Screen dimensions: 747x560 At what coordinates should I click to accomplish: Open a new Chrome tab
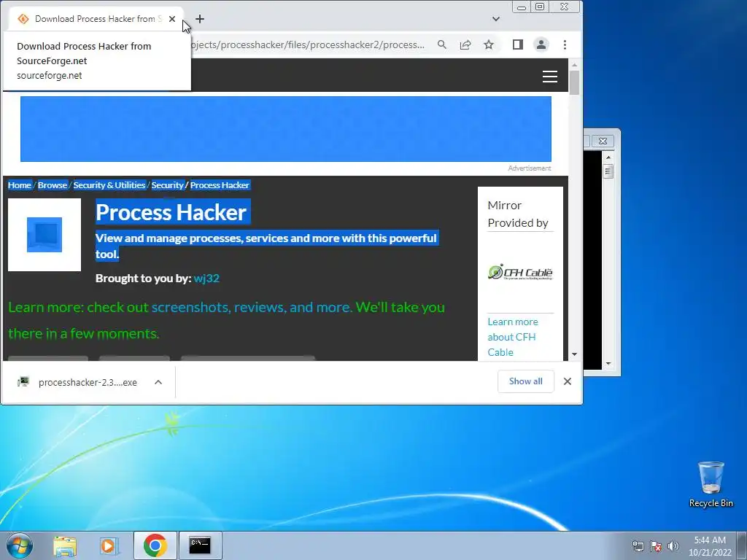coord(200,19)
